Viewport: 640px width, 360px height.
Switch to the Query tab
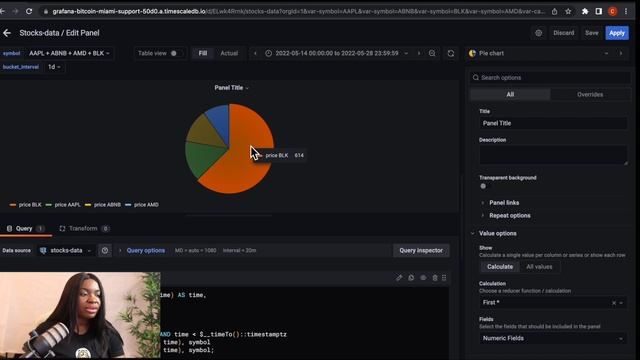point(24,229)
